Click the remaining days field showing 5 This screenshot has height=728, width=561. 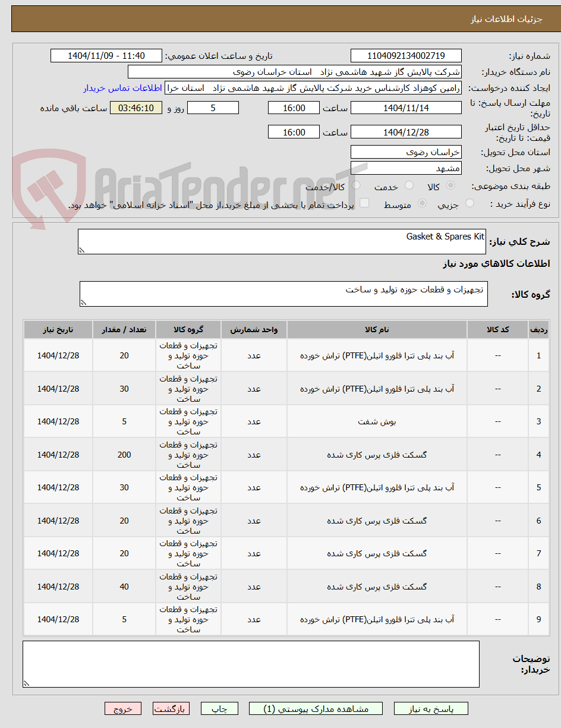213,108
